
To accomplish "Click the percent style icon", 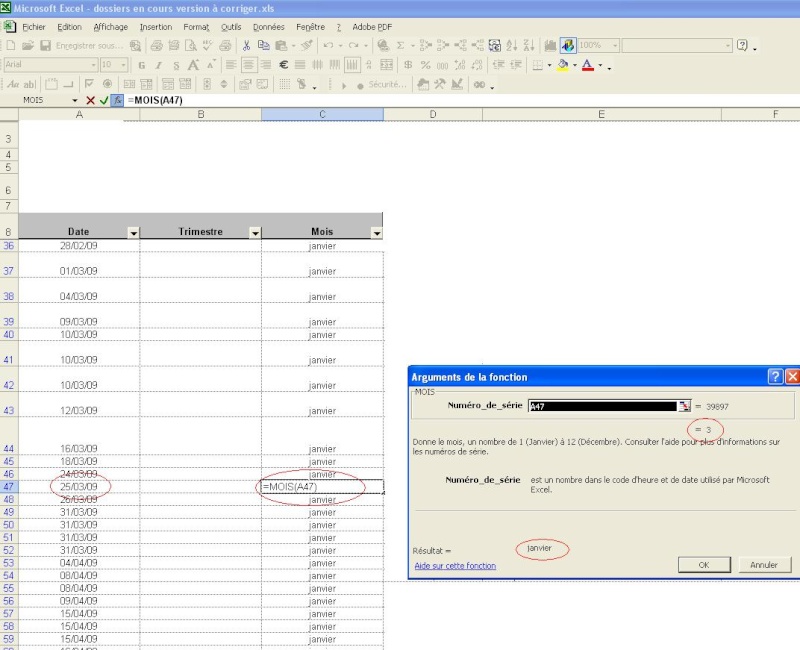I will tap(425, 65).
